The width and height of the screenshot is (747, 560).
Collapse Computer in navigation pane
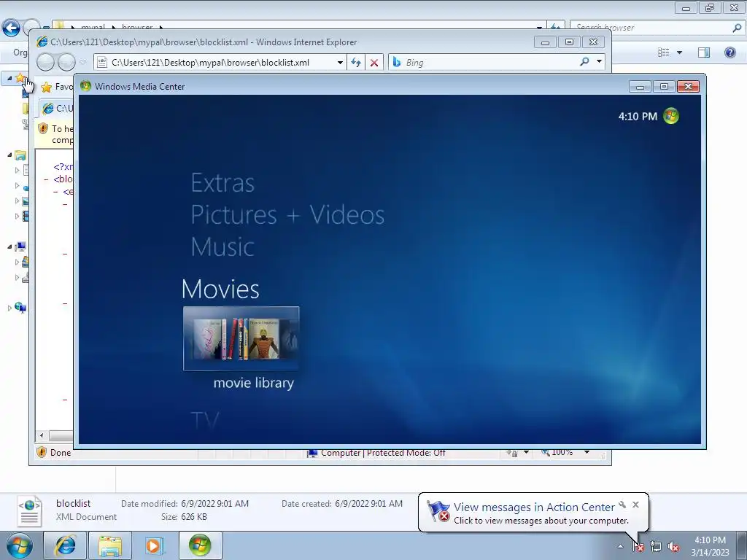(9, 246)
